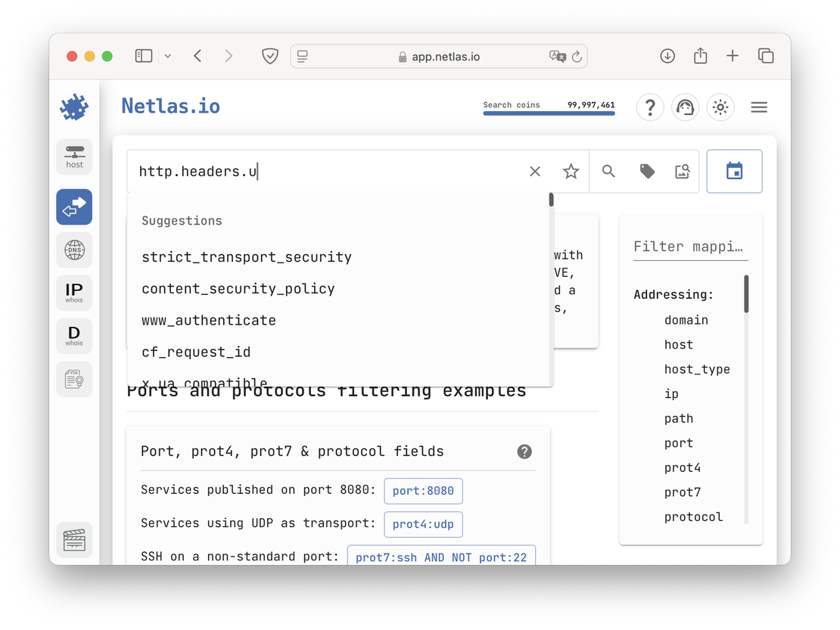Screen dimensions: 840x630
Task: Open the tag filter icon
Action: 647,172
